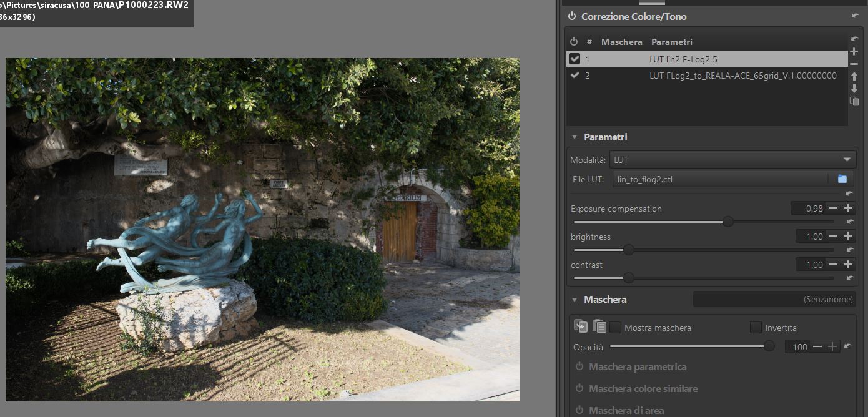Increase brightness with plus button

click(848, 237)
